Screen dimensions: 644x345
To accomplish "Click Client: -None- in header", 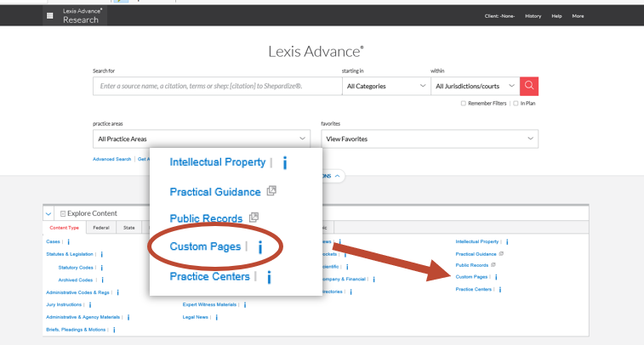I will pos(499,16).
